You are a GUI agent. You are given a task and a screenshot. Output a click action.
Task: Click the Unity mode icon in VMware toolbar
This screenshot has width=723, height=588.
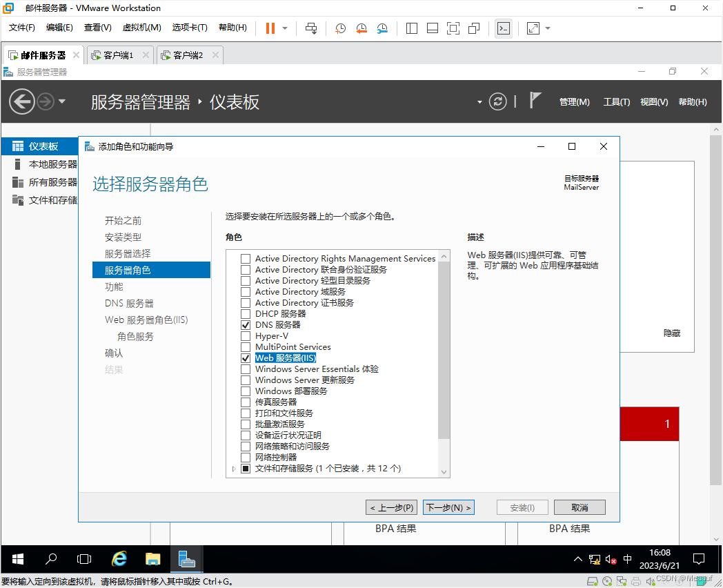tap(474, 28)
